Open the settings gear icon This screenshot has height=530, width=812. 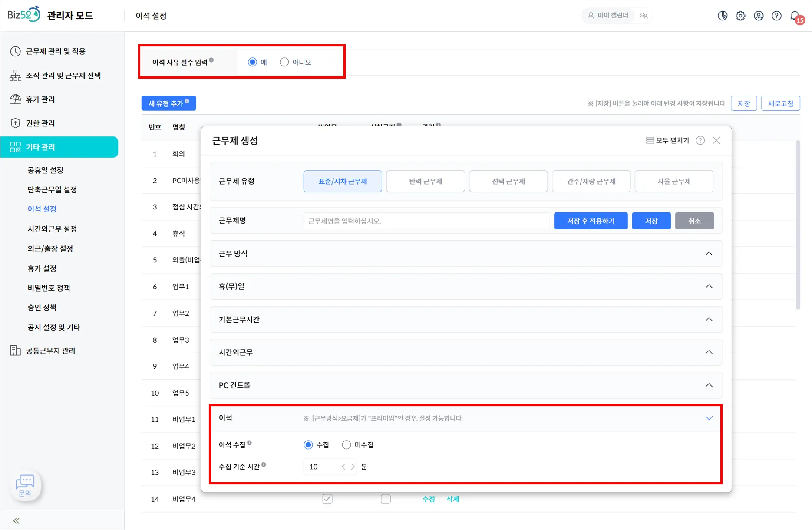click(740, 16)
